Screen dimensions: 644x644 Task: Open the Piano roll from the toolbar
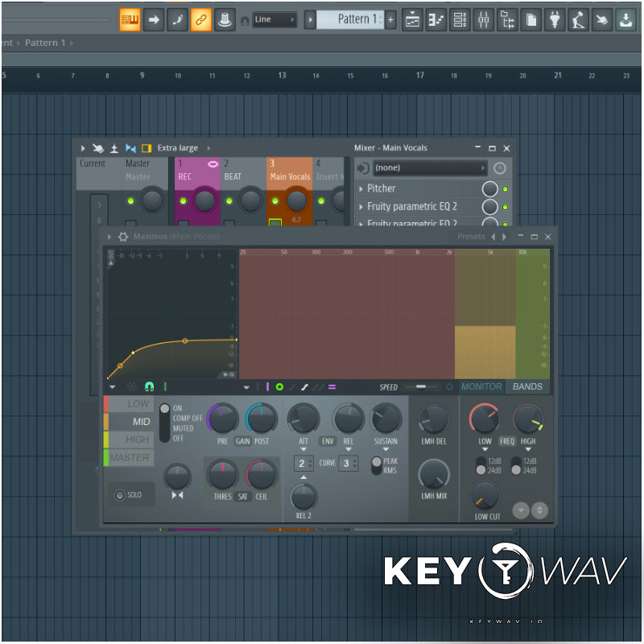[x=436, y=19]
